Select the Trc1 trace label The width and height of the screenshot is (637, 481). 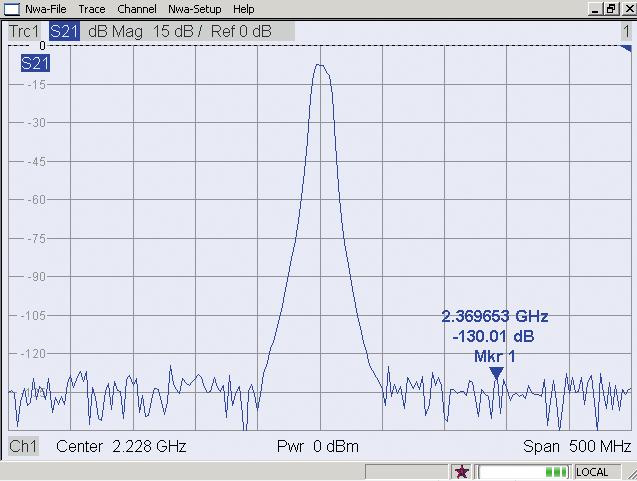click(x=26, y=31)
